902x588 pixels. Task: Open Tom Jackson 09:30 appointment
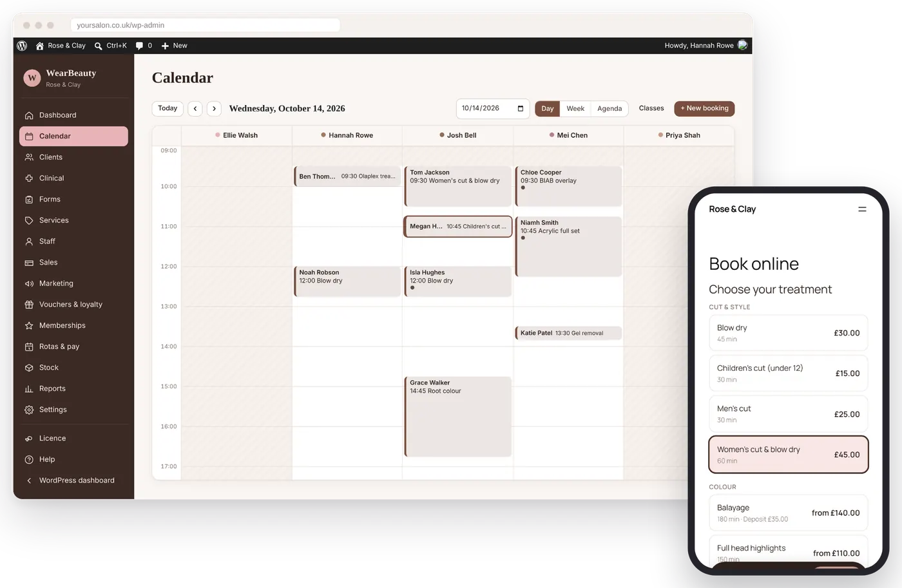pyautogui.click(x=457, y=187)
